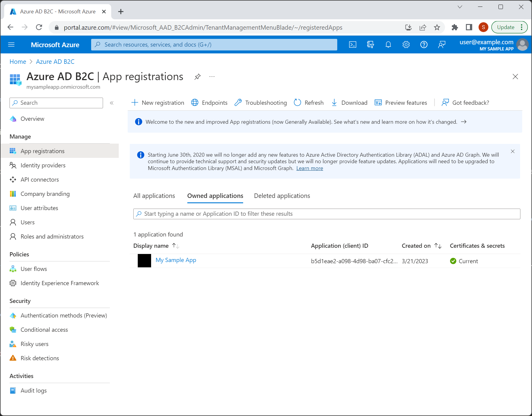This screenshot has width=532, height=416.
Task: Click the browser Update button
Action: tap(509, 27)
